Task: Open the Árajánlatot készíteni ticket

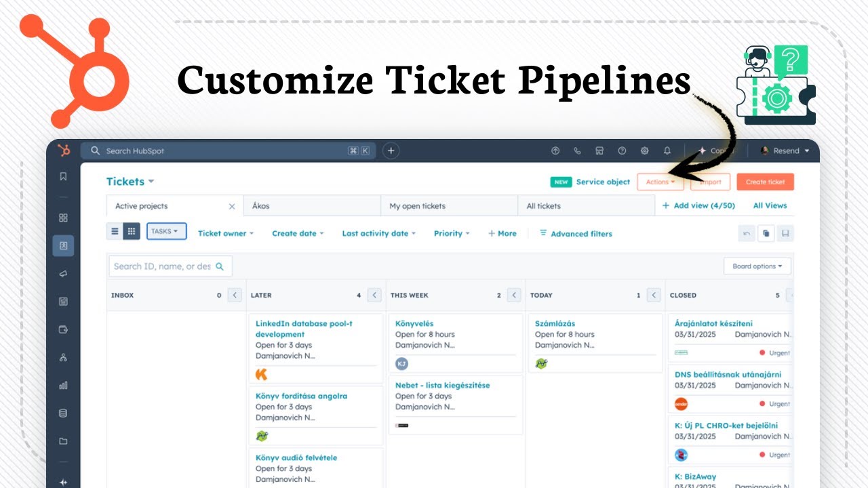Action: 713,323
